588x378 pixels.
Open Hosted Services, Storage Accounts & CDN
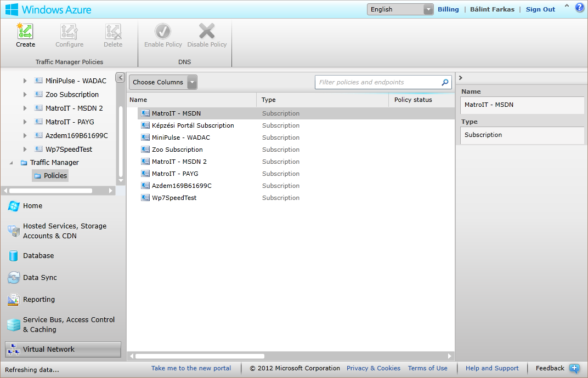tap(65, 231)
